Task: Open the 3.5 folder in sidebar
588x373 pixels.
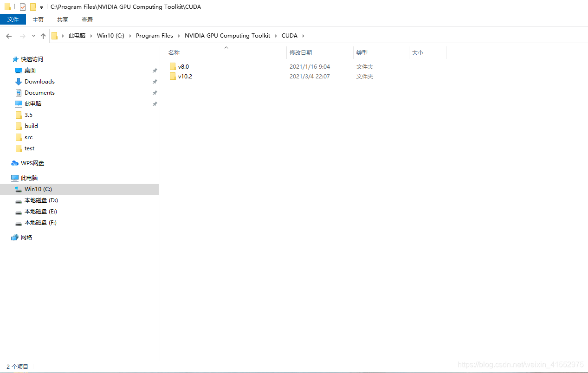Action: (x=28, y=115)
